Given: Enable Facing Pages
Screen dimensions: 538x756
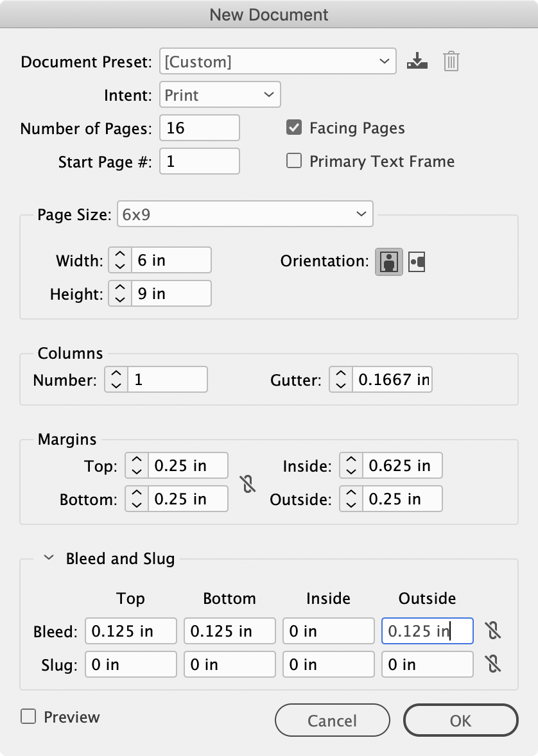Looking at the screenshot, I should click(x=294, y=128).
